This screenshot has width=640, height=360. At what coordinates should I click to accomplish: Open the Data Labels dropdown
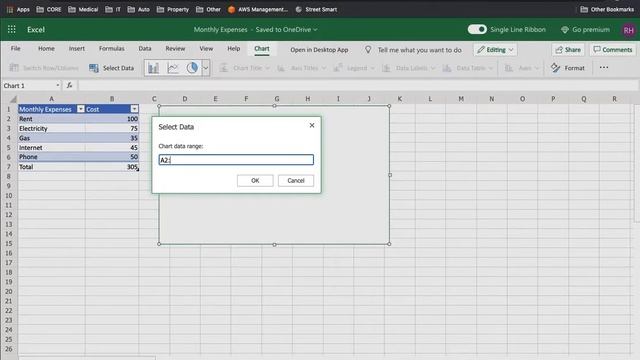click(x=408, y=68)
